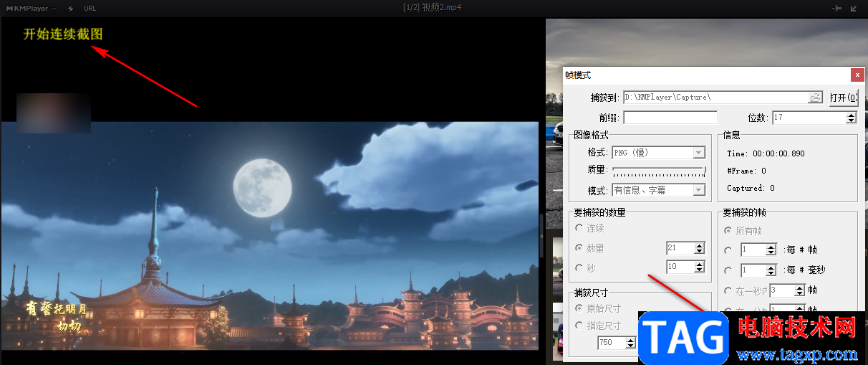Select the 原始尺寸 radio button

click(x=579, y=308)
